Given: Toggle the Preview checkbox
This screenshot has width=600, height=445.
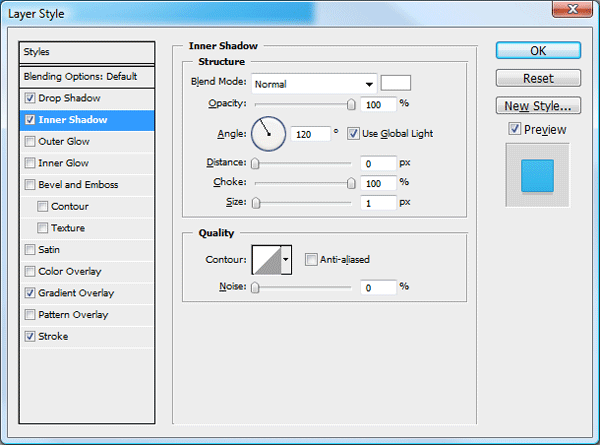Looking at the screenshot, I should [x=515, y=129].
